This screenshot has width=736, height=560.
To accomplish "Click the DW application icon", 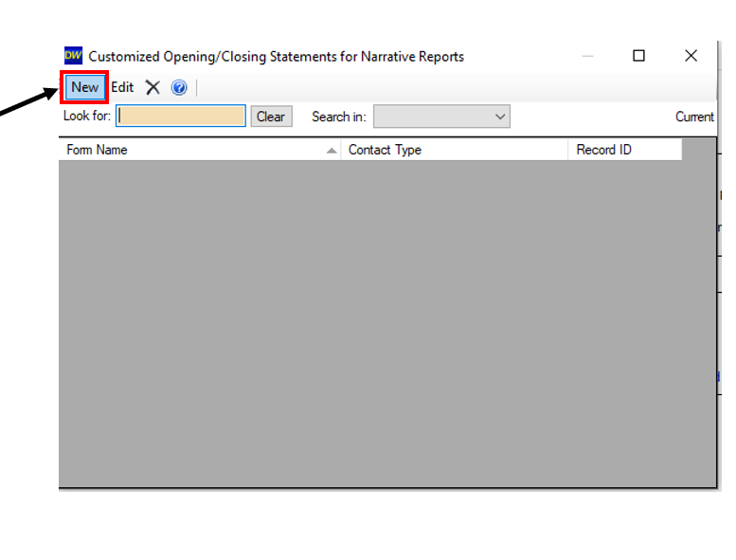I will click(73, 55).
